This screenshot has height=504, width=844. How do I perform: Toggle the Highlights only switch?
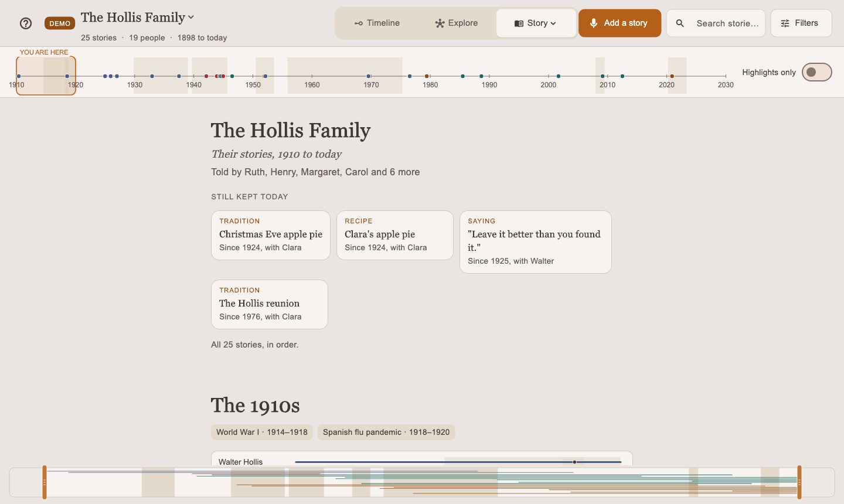click(x=817, y=72)
